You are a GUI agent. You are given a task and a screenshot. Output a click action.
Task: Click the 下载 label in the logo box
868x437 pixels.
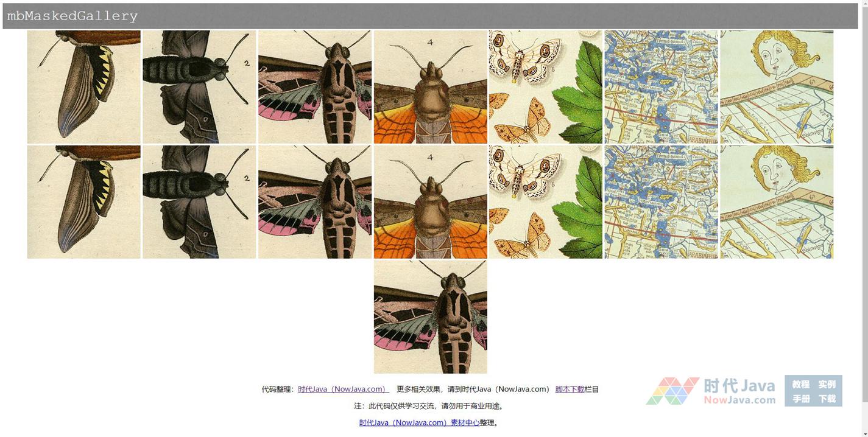tap(827, 399)
